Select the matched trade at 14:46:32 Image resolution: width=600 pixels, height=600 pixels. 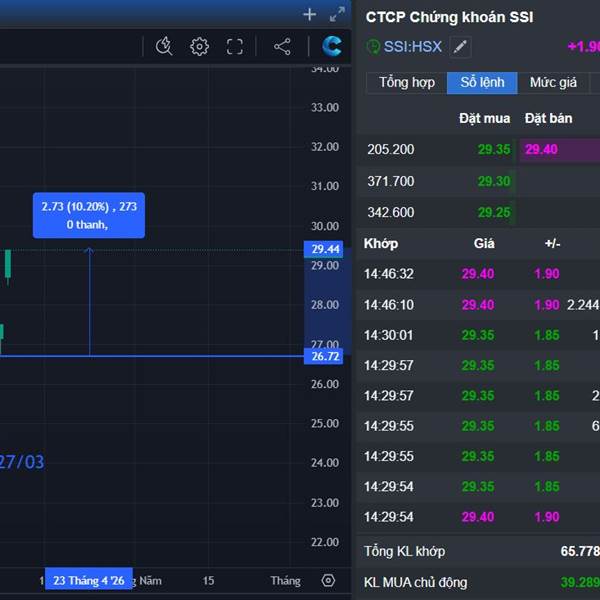click(x=478, y=274)
